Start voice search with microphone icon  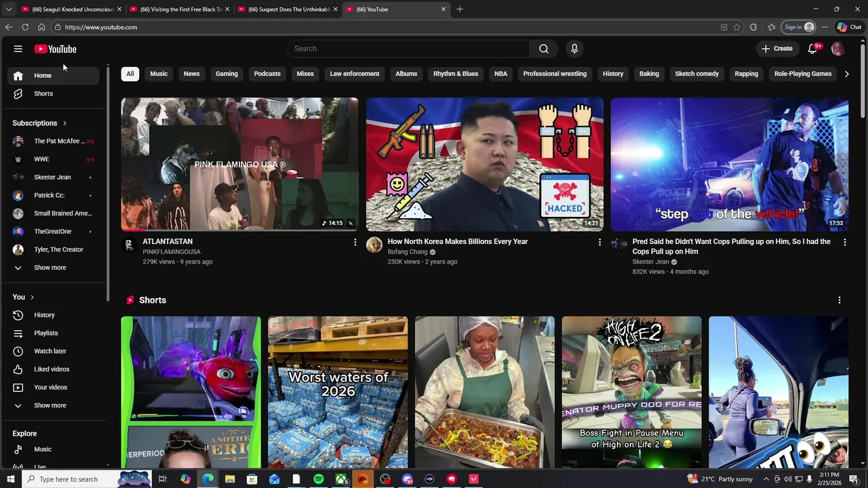click(574, 49)
